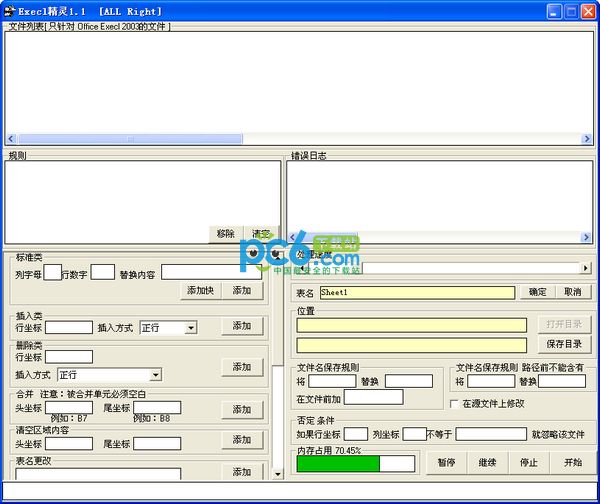Click 取消 button next to 表名
The image size is (600, 504).
(x=572, y=292)
